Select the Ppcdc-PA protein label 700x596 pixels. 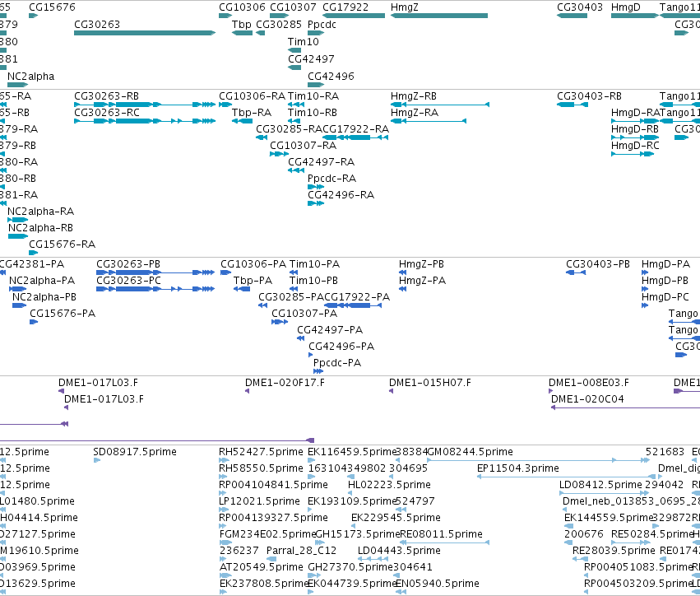(x=337, y=363)
